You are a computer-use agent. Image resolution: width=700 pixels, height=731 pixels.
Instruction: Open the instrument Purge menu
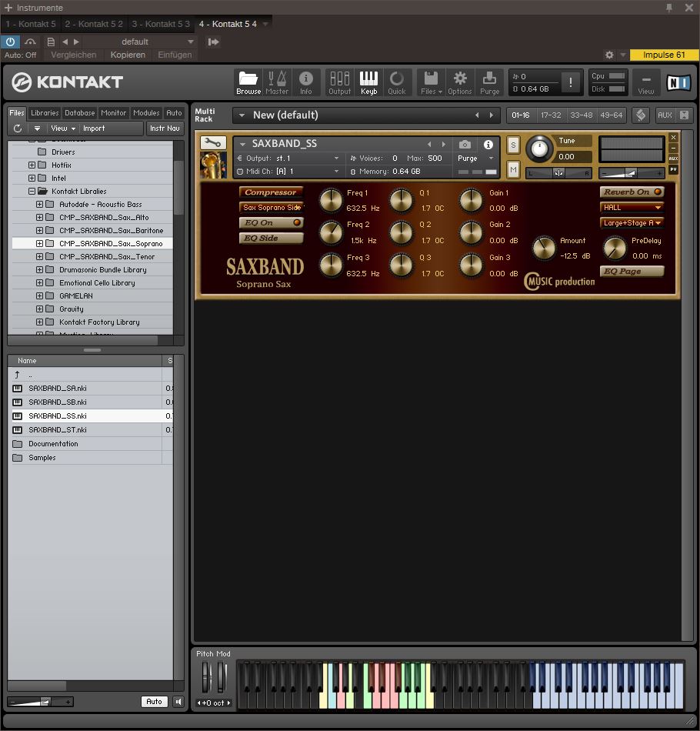[x=475, y=159]
